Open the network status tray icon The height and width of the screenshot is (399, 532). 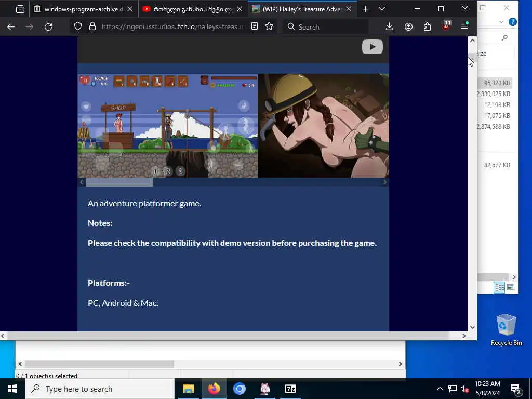(453, 389)
